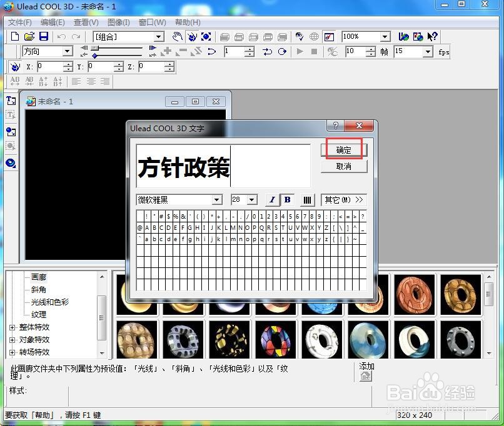Image resolution: width=504 pixels, height=426 pixels.
Task: Click the 确定 button in text dialog
Action: (x=344, y=150)
